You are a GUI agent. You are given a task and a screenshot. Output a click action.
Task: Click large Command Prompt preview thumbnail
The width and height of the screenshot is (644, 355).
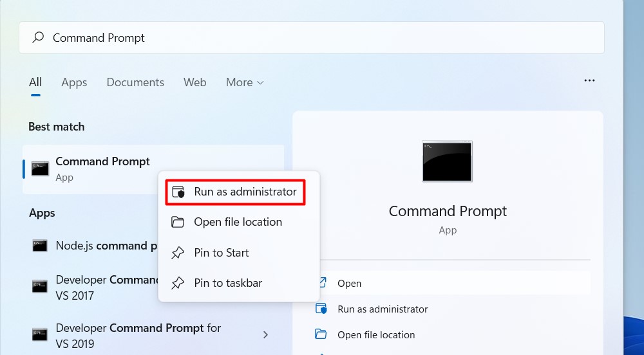[x=448, y=161]
